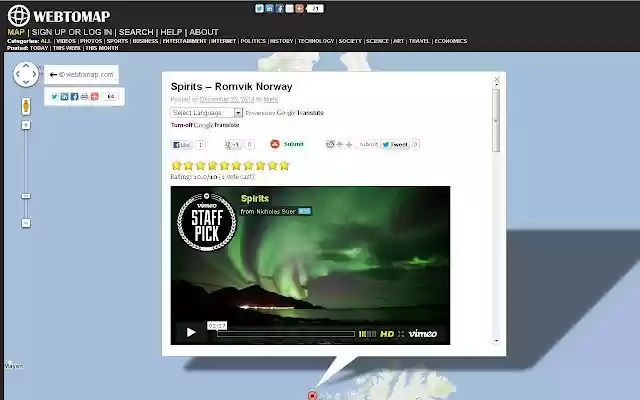Click the back arrow to webtomap.com

tap(53, 75)
